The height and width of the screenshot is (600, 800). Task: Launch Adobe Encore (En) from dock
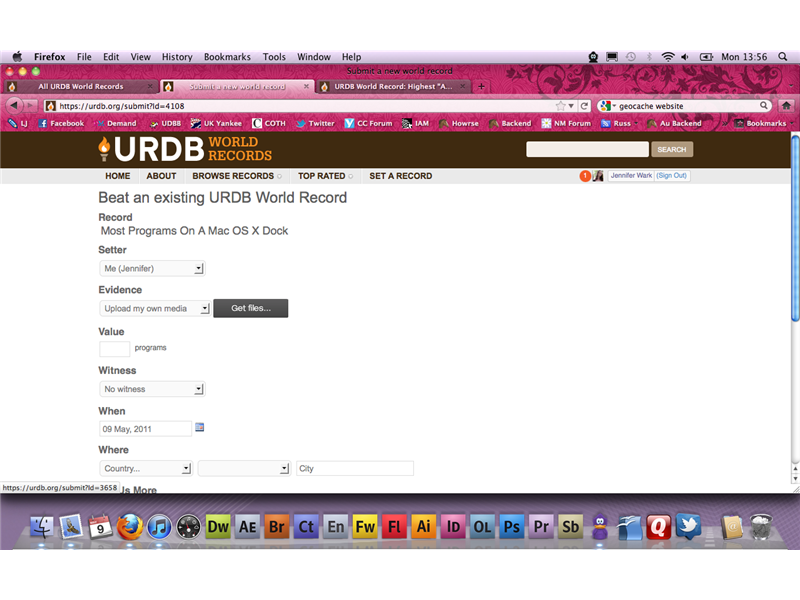tap(336, 527)
